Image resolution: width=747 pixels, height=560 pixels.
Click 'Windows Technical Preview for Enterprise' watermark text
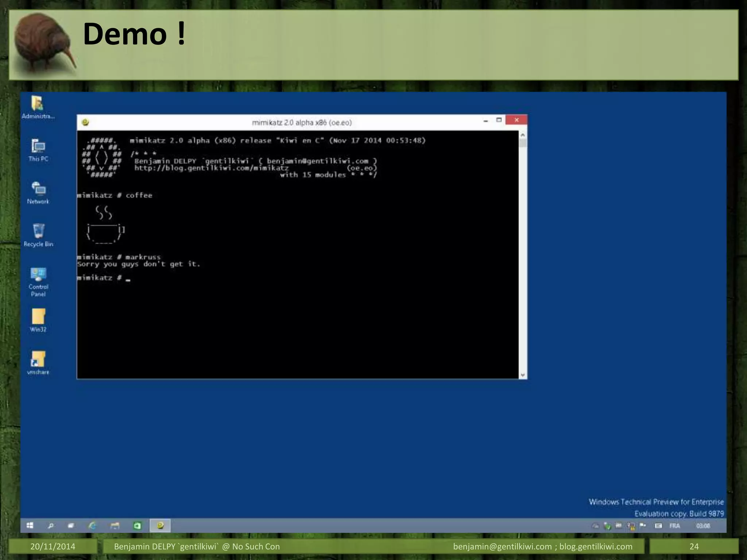click(656, 502)
